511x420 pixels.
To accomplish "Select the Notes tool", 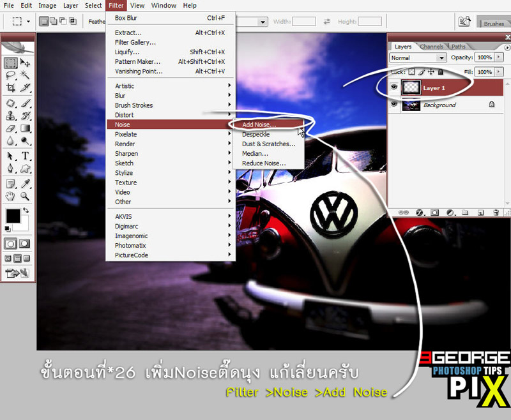I will click(10, 184).
